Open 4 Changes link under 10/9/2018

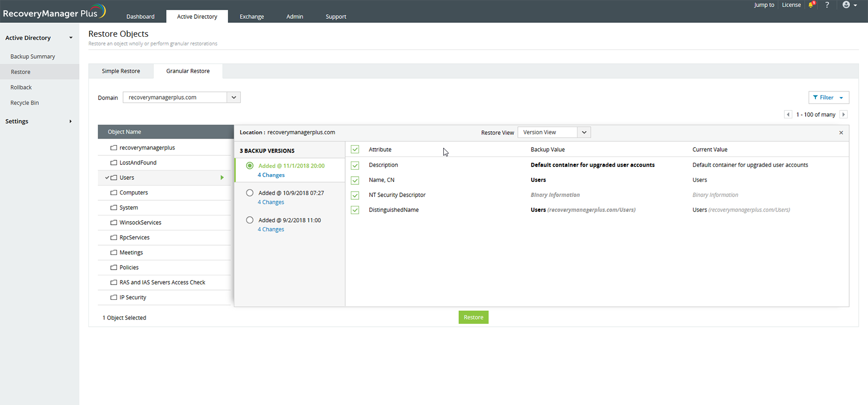(x=271, y=202)
